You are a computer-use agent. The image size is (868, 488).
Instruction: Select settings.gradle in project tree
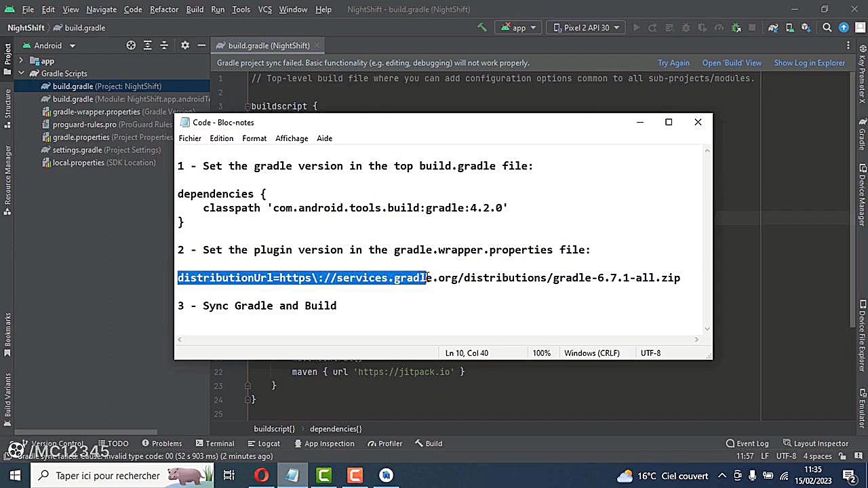tap(102, 150)
